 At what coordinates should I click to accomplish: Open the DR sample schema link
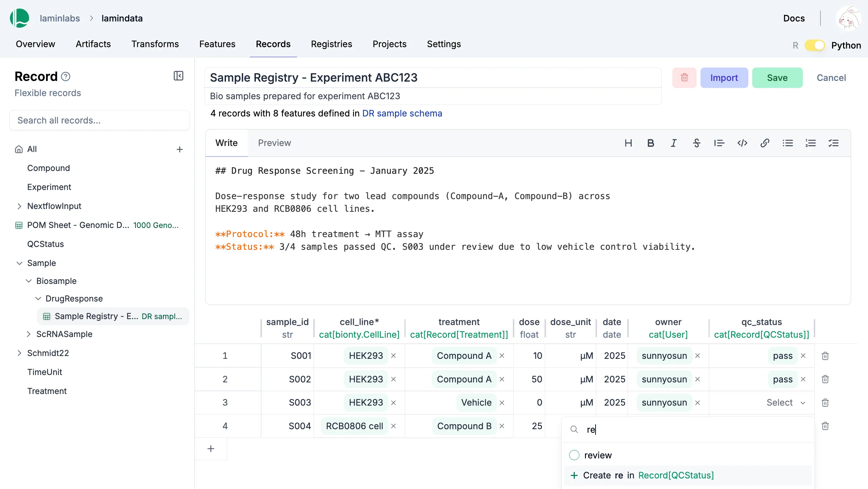[402, 113]
